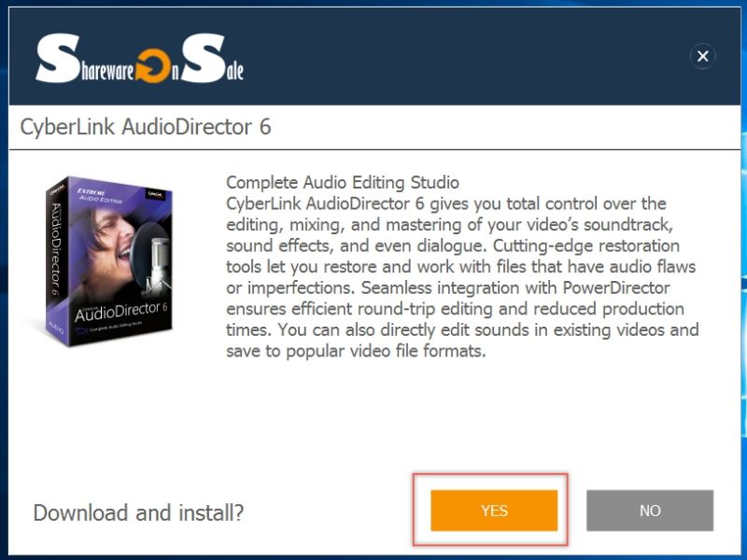Viewport: 747px width, 560px height.
Task: Click the vertical AudioDirector 6 box spine text
Action: [56, 248]
